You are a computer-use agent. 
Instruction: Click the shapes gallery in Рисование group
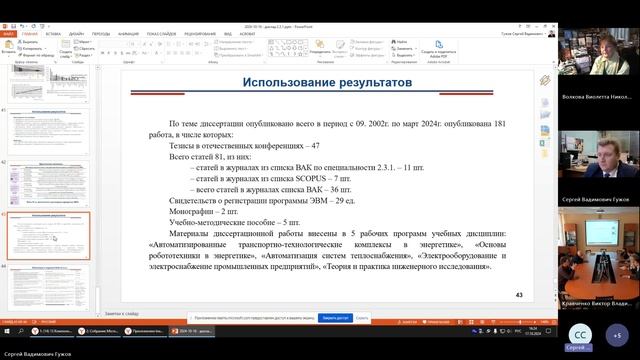point(288,48)
